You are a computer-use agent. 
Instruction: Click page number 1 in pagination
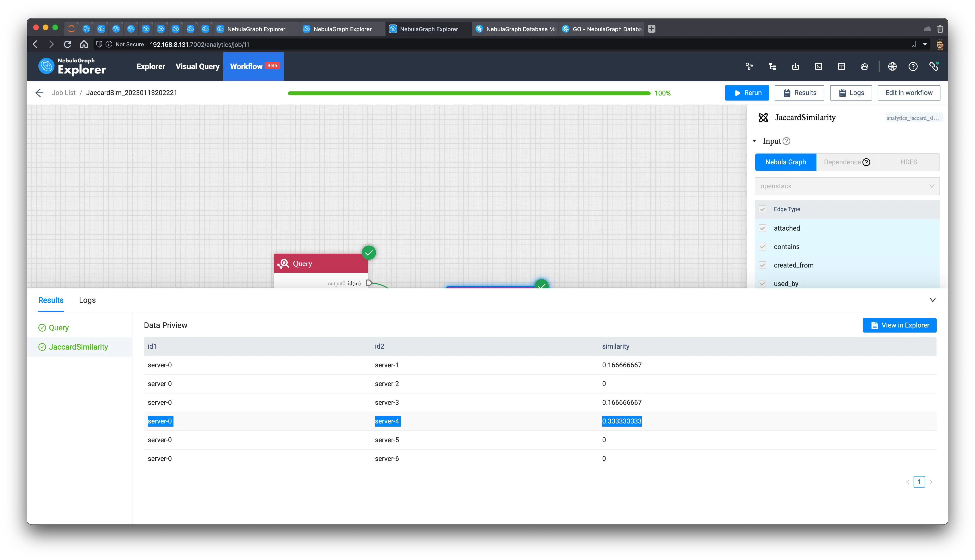tap(919, 482)
